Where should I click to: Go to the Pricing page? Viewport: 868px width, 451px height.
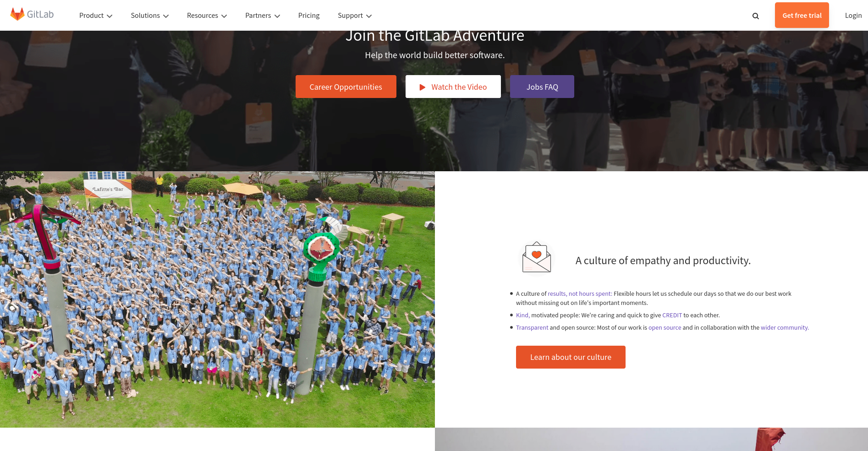[309, 16]
